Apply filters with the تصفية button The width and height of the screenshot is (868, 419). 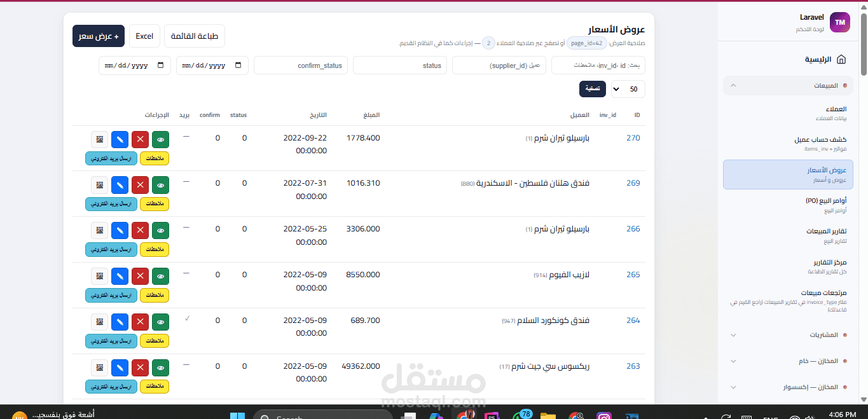[x=593, y=89]
